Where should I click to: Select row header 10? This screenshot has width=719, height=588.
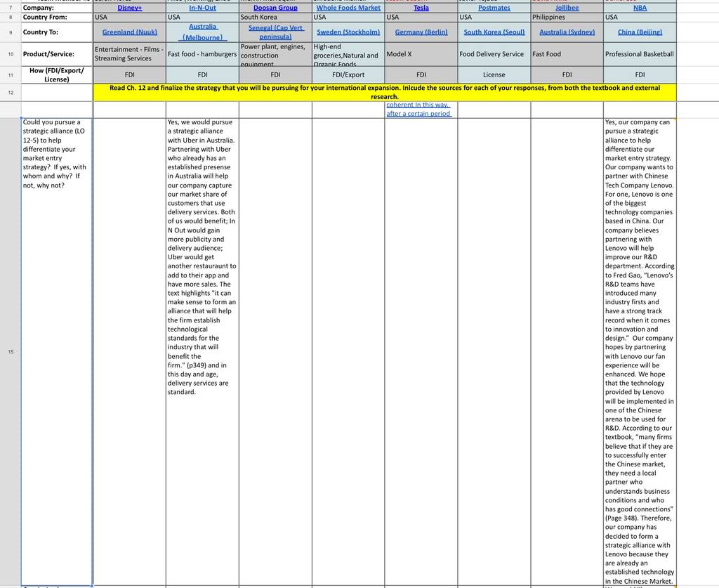point(11,54)
